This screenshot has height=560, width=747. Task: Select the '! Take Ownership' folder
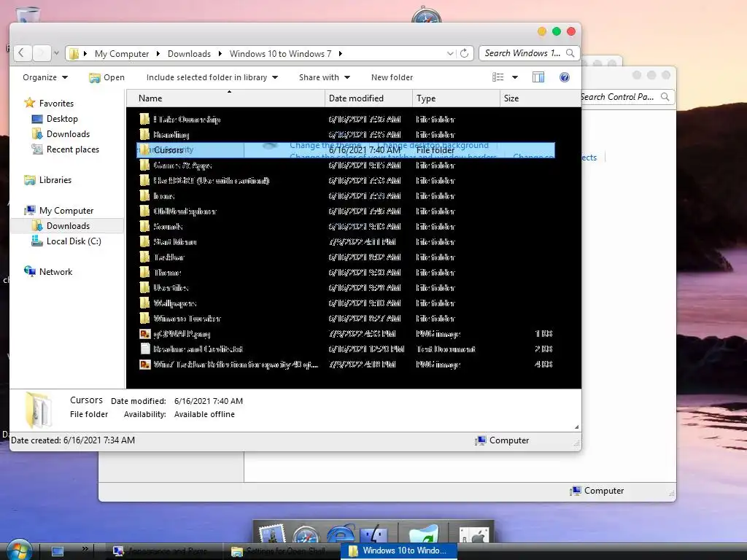coord(346,119)
